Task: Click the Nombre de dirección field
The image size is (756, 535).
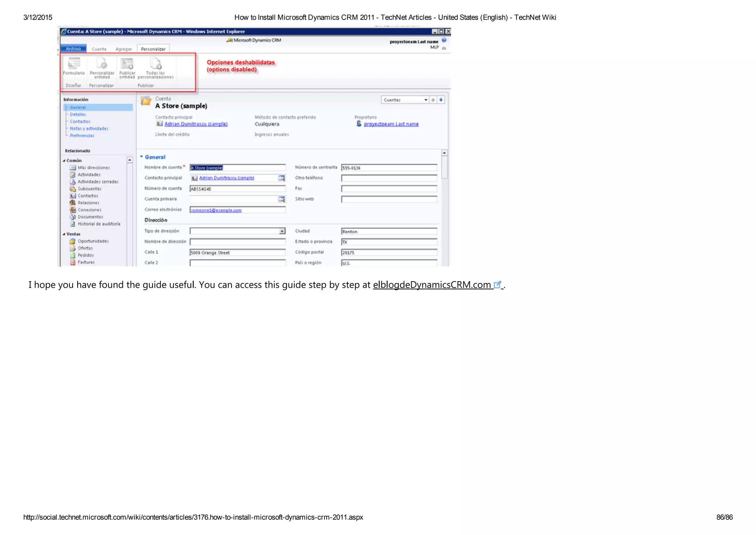Action: pyautogui.click(x=238, y=242)
